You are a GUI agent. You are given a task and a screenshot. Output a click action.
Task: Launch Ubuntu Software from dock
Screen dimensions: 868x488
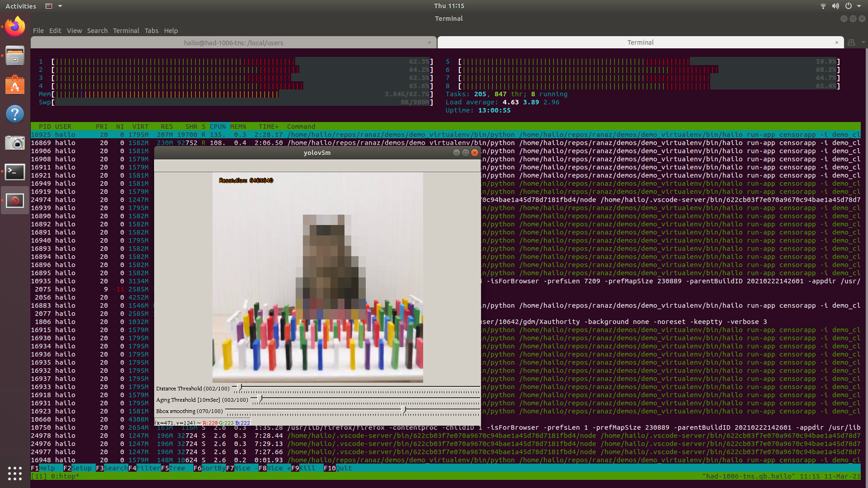click(x=15, y=85)
